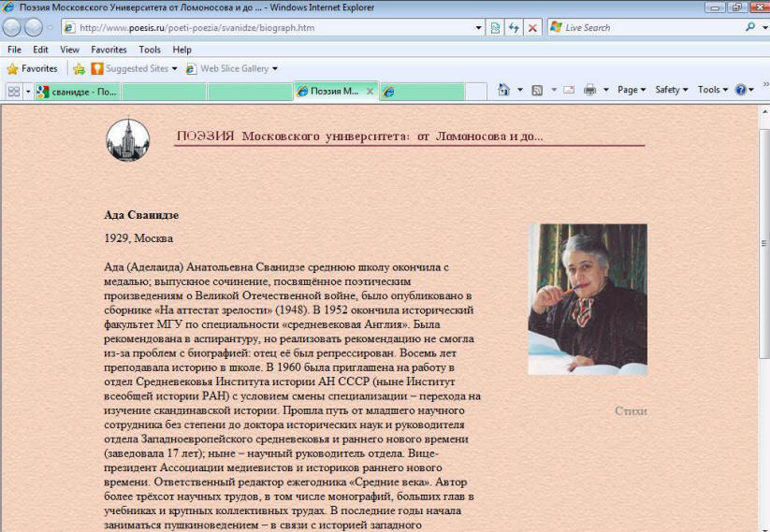Click the Home icon in command bar

[503, 90]
